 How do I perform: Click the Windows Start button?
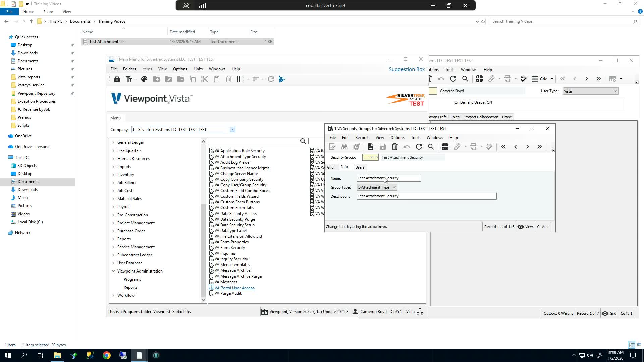tap(8, 355)
